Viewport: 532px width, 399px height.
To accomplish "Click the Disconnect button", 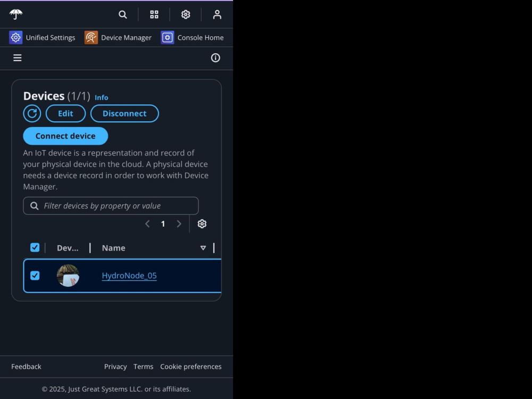I will pos(124,113).
